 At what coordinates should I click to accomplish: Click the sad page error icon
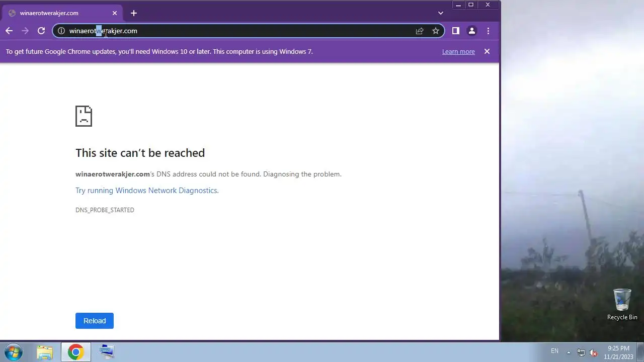84,116
